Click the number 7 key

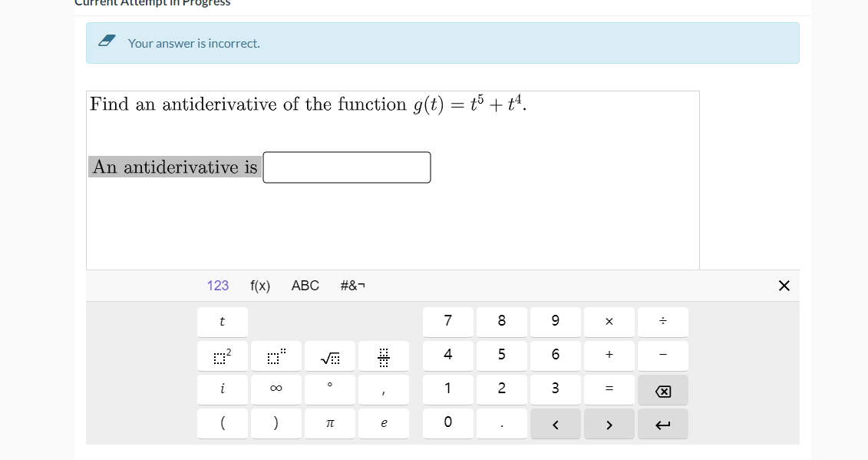[448, 322]
